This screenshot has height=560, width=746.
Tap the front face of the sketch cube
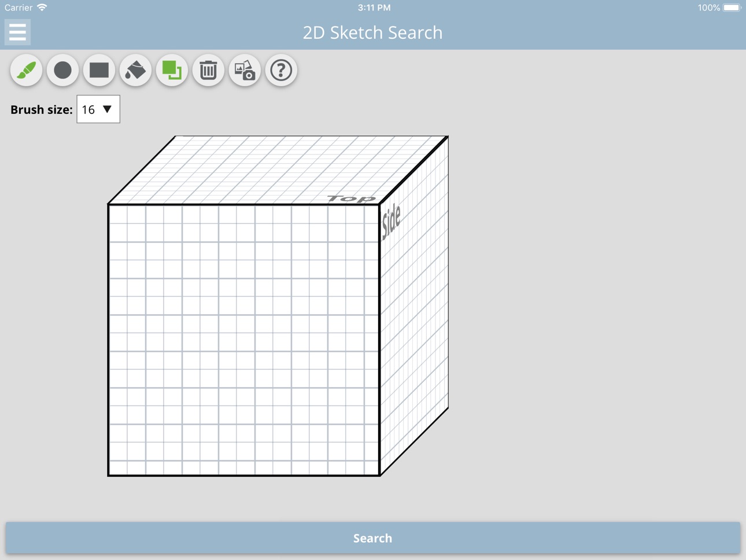(243, 340)
